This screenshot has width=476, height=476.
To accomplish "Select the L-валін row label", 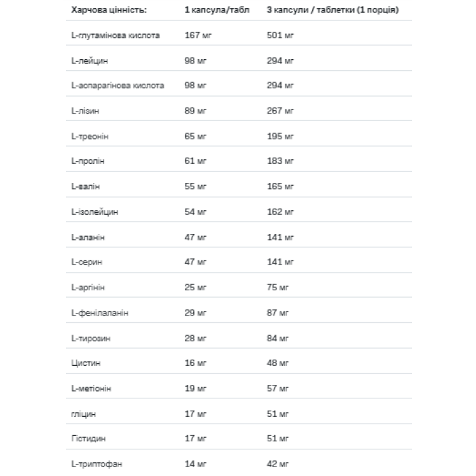I will click(x=86, y=186).
